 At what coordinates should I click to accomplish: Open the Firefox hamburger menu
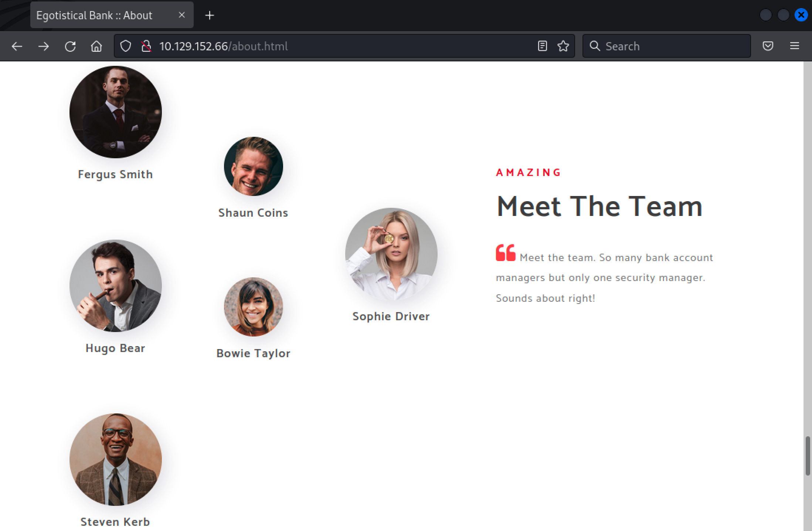(x=795, y=46)
